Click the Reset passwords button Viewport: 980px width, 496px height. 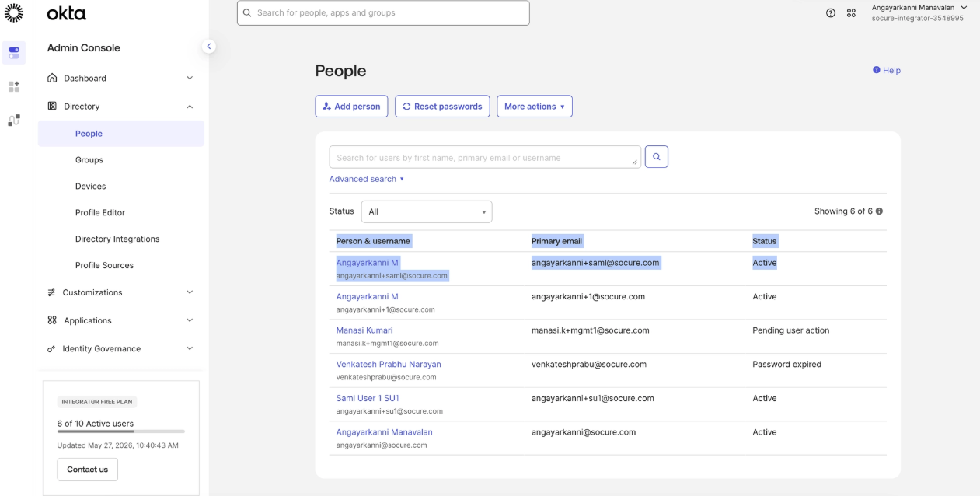coord(442,107)
